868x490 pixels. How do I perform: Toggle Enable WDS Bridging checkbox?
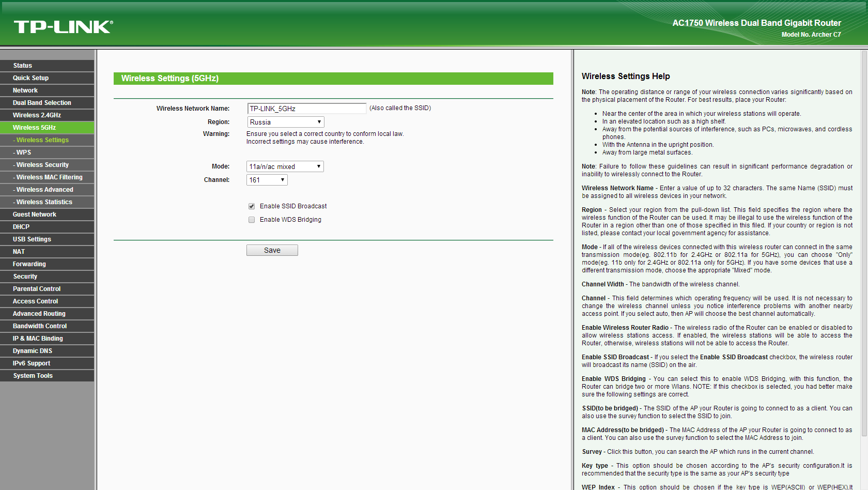click(252, 220)
